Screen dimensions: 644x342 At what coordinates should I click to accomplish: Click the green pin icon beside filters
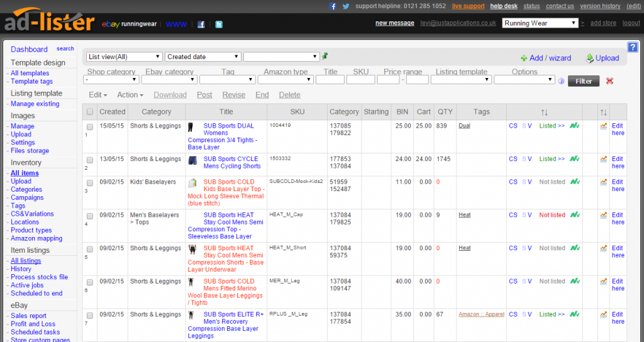[x=325, y=56]
